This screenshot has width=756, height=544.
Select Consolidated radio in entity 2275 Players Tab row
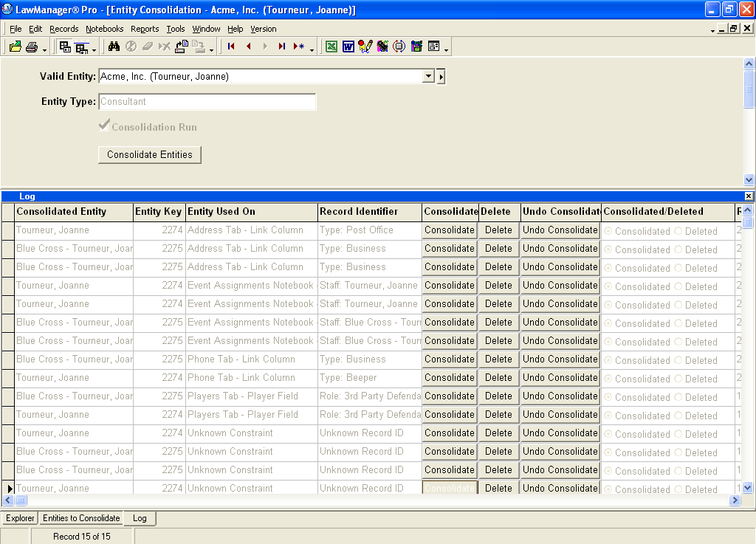608,397
